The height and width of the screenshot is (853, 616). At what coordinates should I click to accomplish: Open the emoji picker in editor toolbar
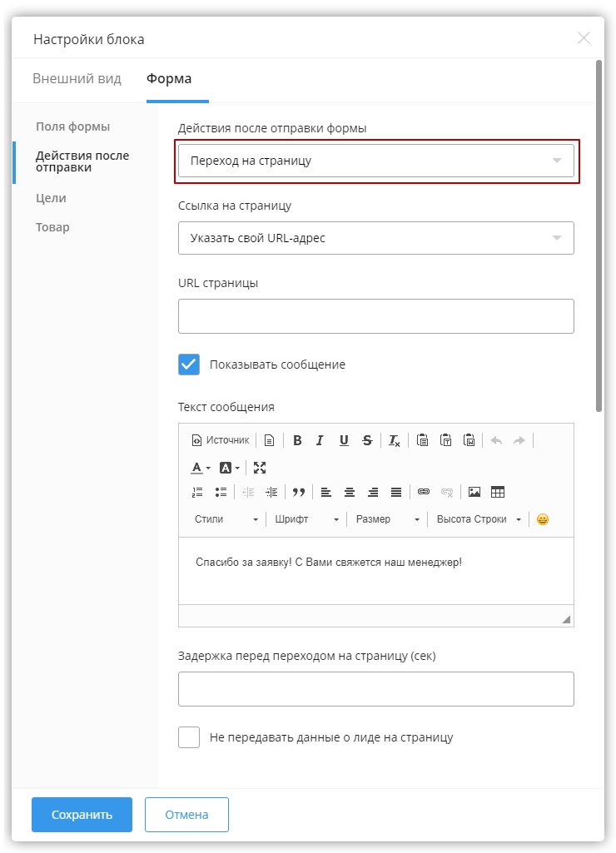point(543,519)
